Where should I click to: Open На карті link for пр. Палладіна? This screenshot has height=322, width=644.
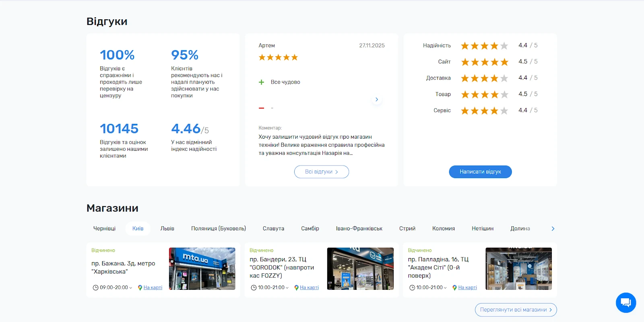pyautogui.click(x=467, y=288)
